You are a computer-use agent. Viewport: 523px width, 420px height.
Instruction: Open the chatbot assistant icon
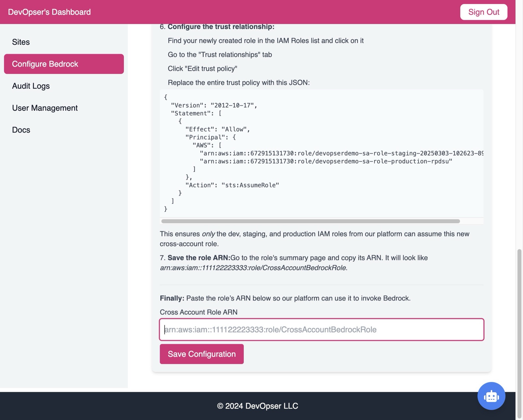(491, 396)
